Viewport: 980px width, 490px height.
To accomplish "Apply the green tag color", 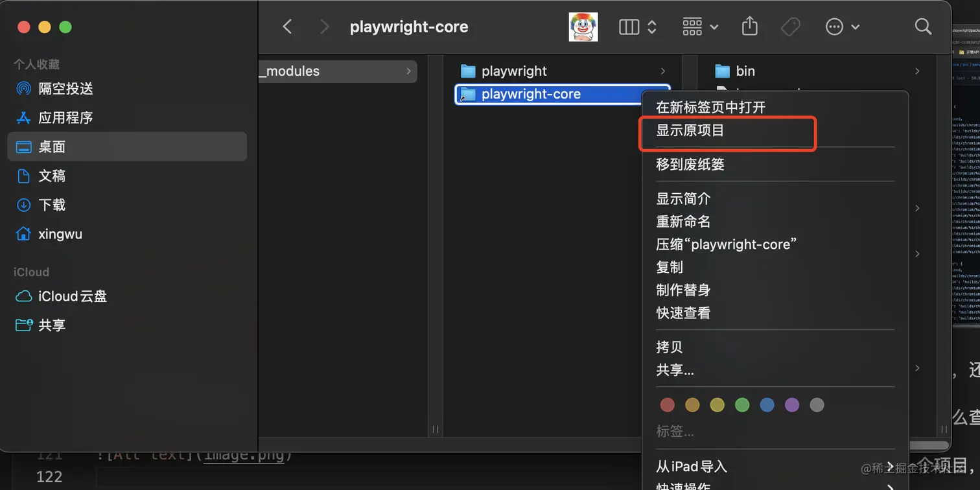I will click(x=742, y=405).
